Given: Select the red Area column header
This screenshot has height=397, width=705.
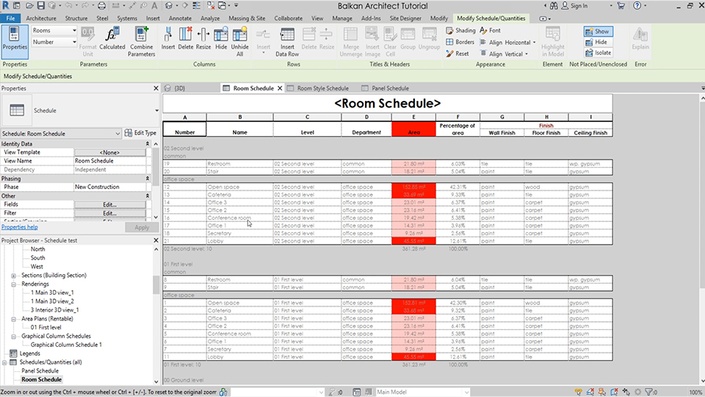Looking at the screenshot, I should point(414,129).
